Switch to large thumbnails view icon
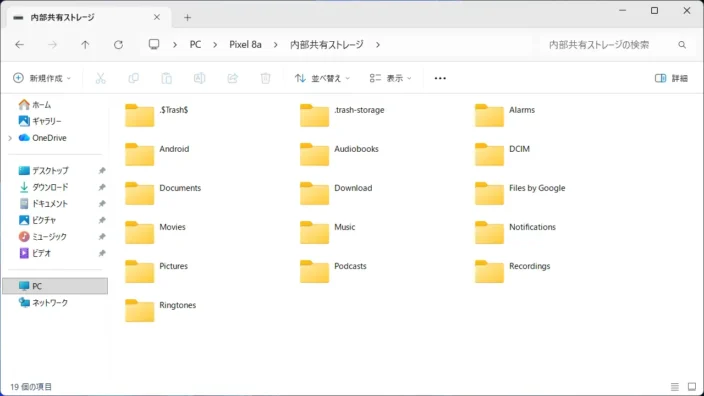The image size is (704, 396). (692, 387)
